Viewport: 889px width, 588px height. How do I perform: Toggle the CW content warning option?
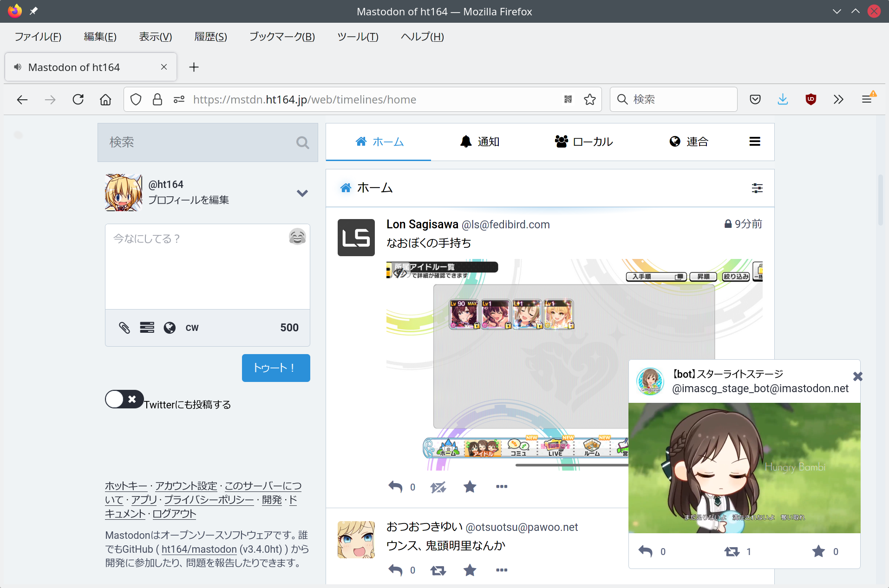click(x=192, y=328)
